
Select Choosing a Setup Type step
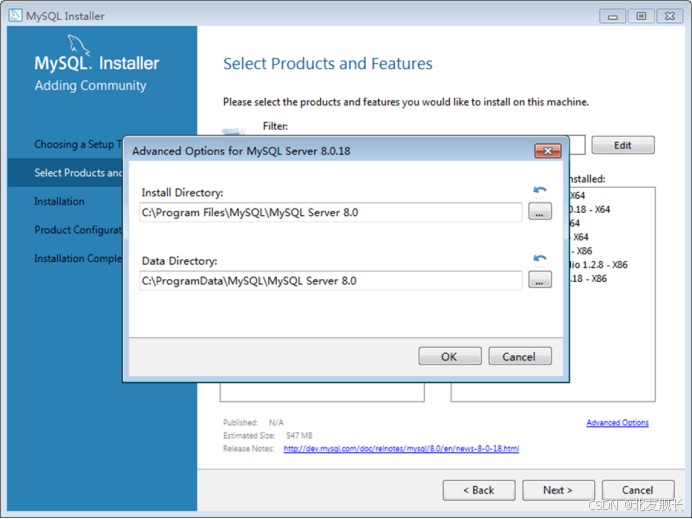click(78, 144)
